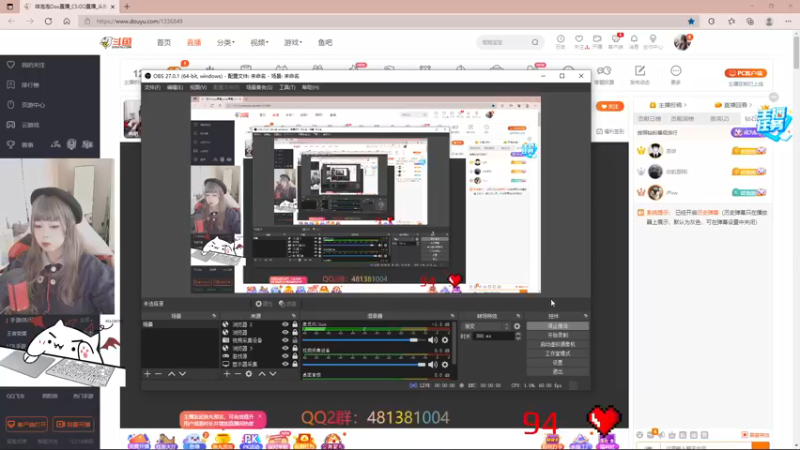Expand 分类 dropdown in Douyu navigation
This screenshot has height=450, width=800.
226,42
